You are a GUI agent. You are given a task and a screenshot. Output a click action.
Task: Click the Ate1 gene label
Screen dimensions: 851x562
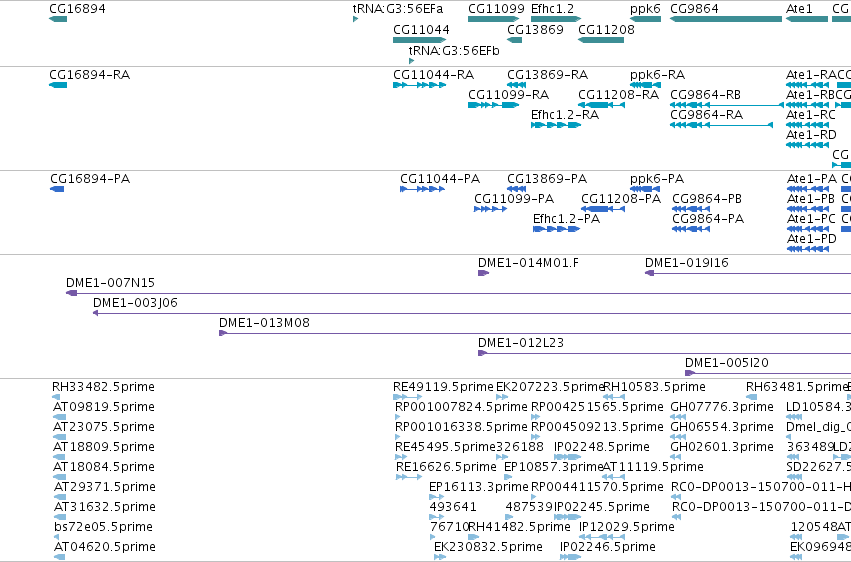(x=799, y=9)
